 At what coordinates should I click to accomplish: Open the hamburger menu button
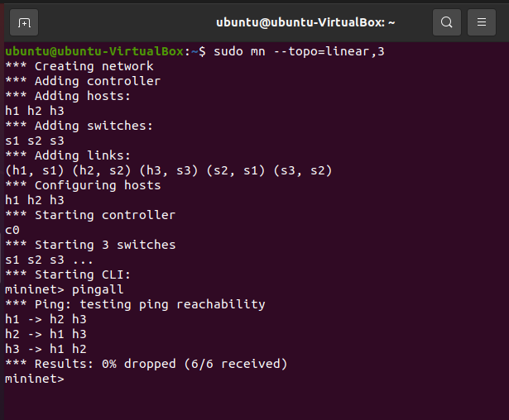pos(481,22)
